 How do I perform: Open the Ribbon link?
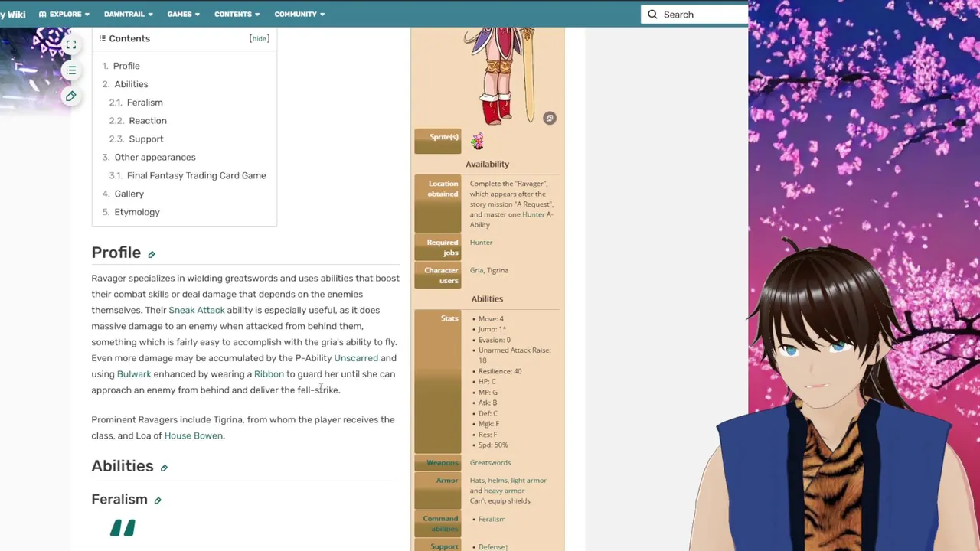coord(269,374)
